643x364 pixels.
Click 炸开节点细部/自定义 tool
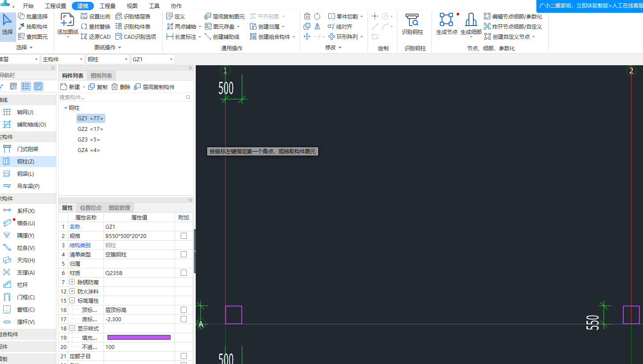click(513, 26)
